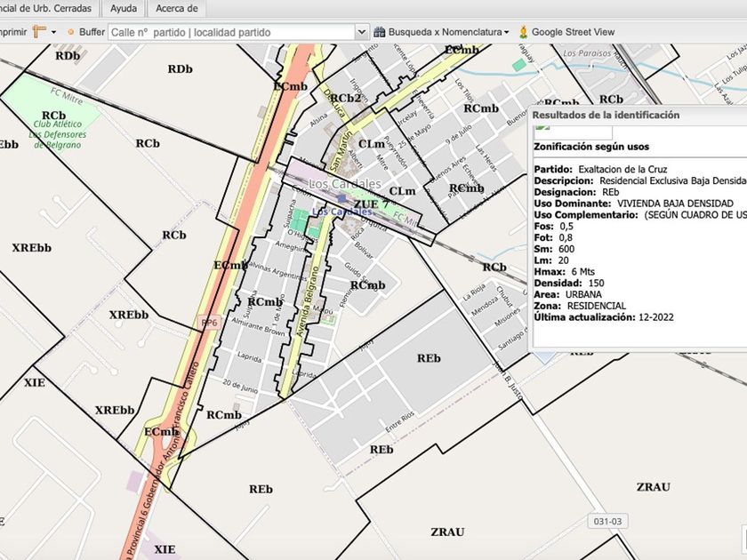
Task: Select the ruler measurement tool
Action: pyautogui.click(x=40, y=31)
